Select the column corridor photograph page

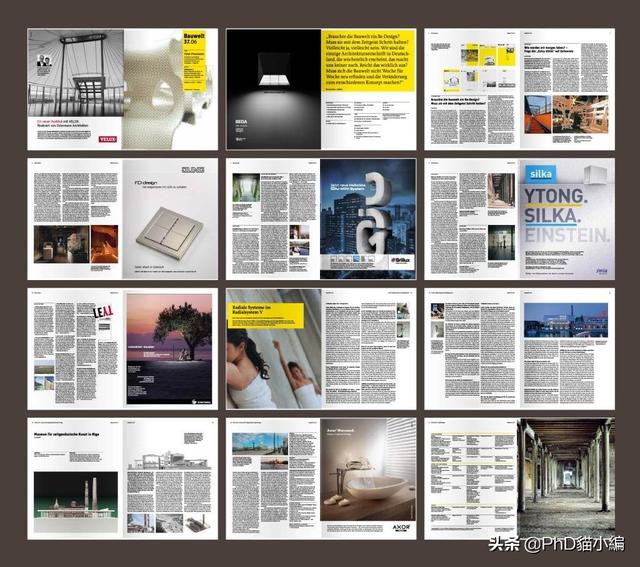tap(565, 477)
